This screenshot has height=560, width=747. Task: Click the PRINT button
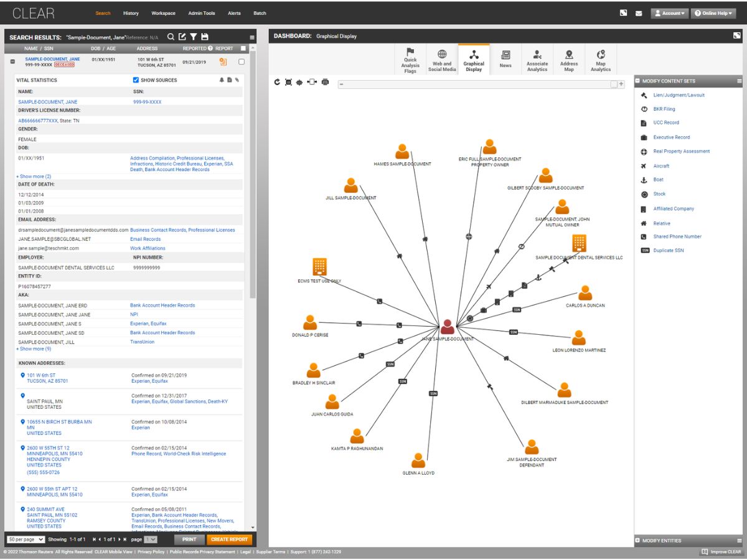tap(189, 539)
